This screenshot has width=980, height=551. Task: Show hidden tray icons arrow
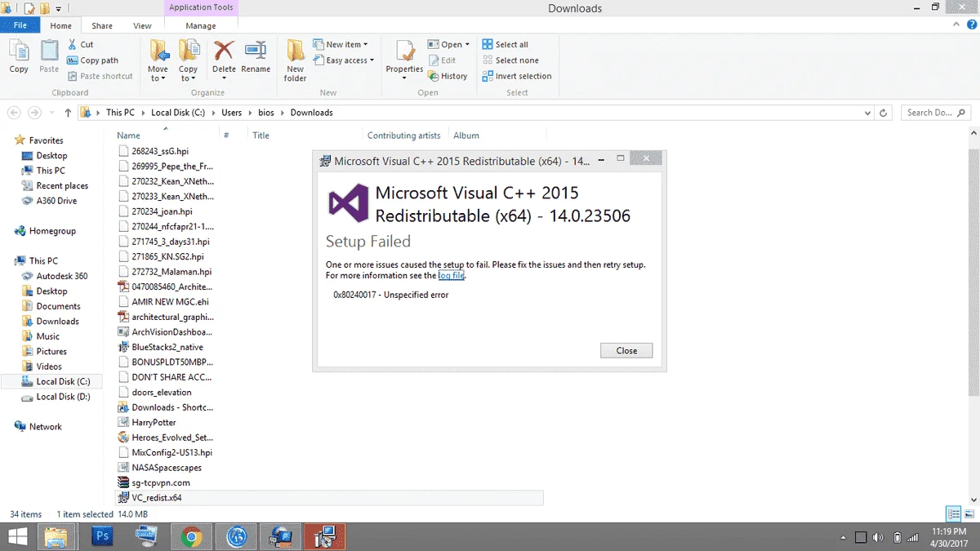point(844,538)
